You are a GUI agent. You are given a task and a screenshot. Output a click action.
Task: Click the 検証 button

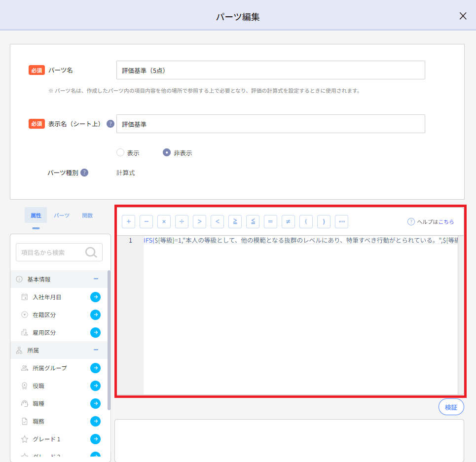point(451,407)
